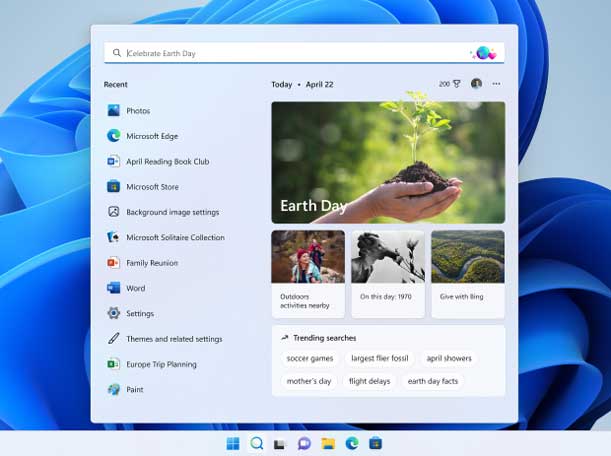Open the Microsoft Store icon
Image resolution: width=611 pixels, height=456 pixels.
114,187
